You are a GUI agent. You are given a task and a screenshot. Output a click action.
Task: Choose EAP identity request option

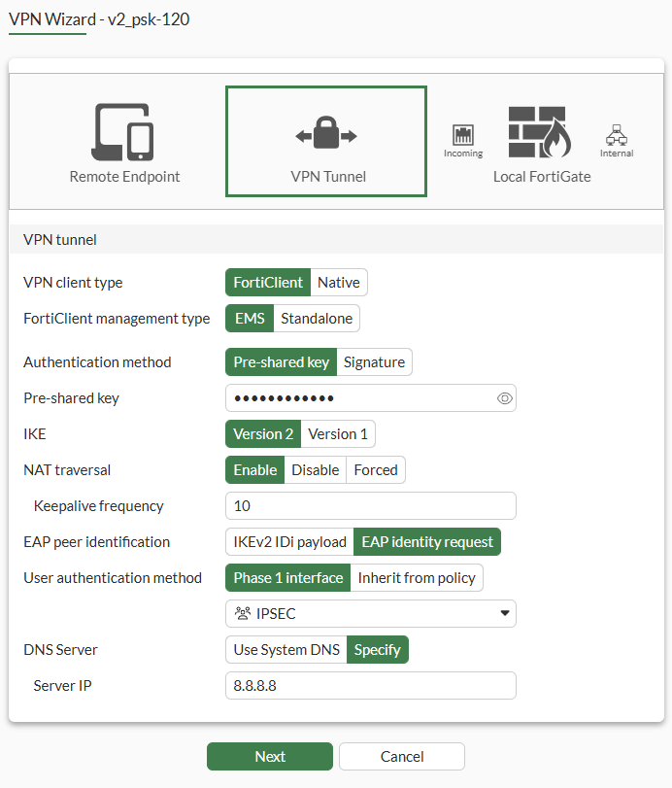coord(427,542)
